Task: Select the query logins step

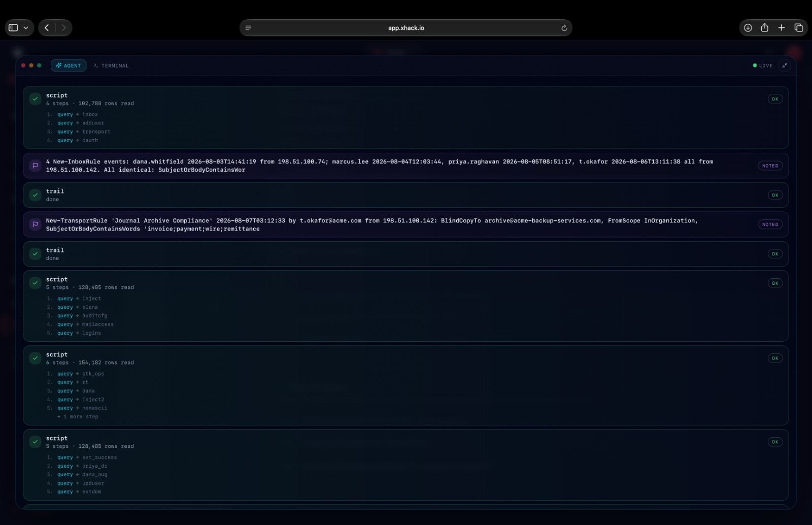Action: [x=74, y=333]
